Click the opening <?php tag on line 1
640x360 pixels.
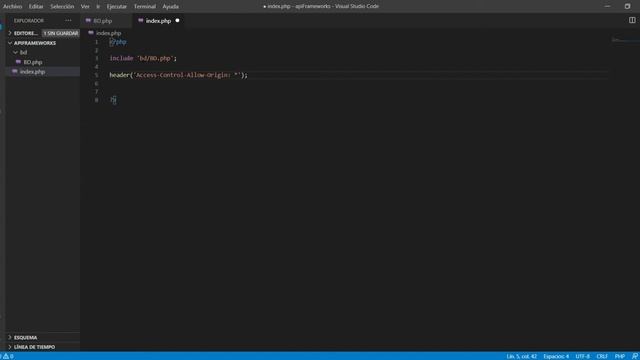point(118,42)
